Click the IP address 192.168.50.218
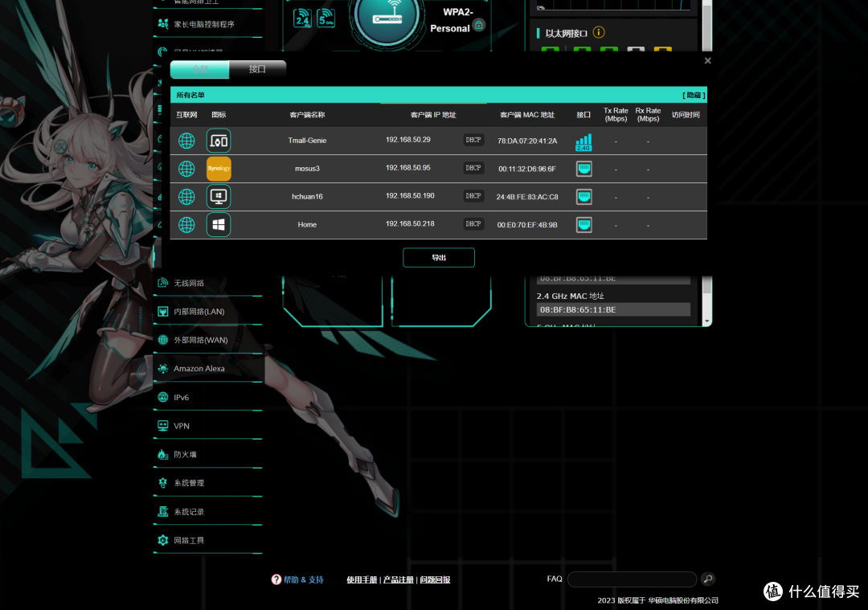The height and width of the screenshot is (610, 868). 410,223
